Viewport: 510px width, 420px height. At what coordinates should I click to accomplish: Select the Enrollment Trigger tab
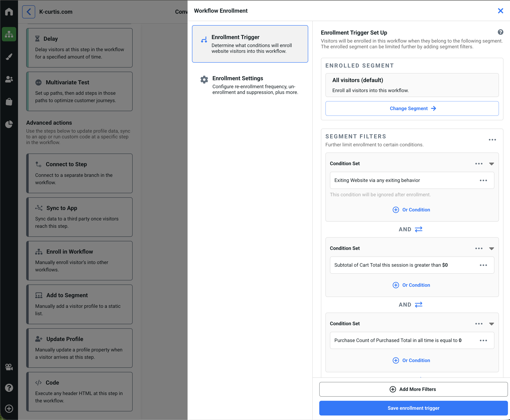point(250,44)
